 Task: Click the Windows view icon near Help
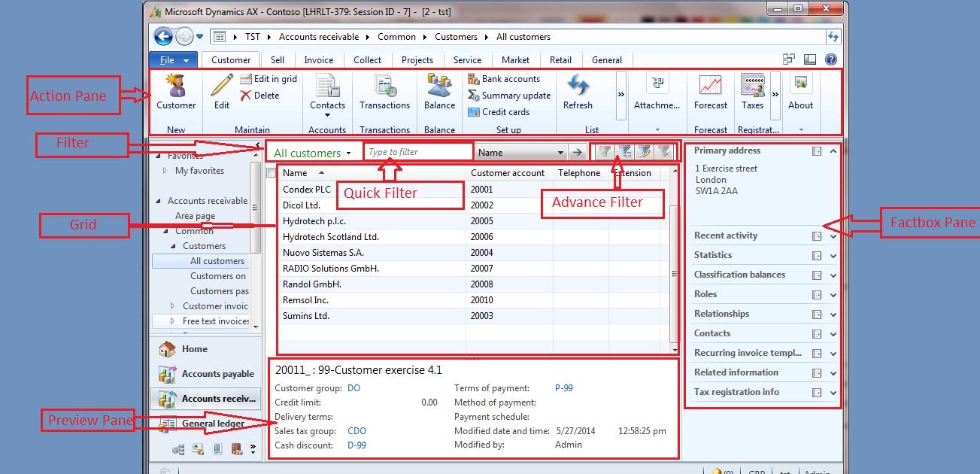789,60
